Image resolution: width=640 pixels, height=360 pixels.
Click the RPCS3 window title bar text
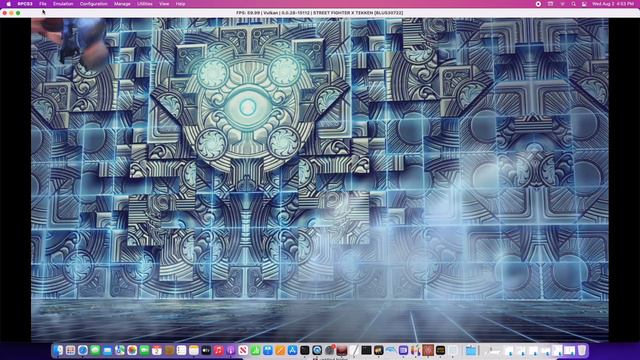320,13
